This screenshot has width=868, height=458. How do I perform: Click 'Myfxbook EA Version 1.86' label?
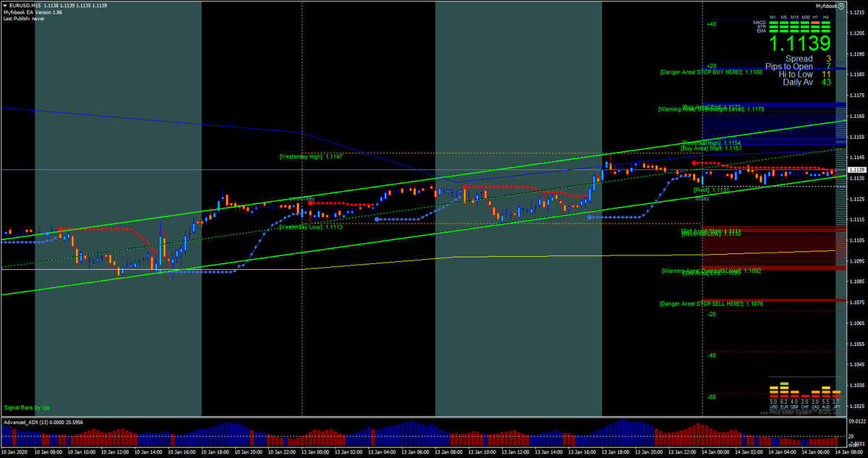(x=33, y=12)
